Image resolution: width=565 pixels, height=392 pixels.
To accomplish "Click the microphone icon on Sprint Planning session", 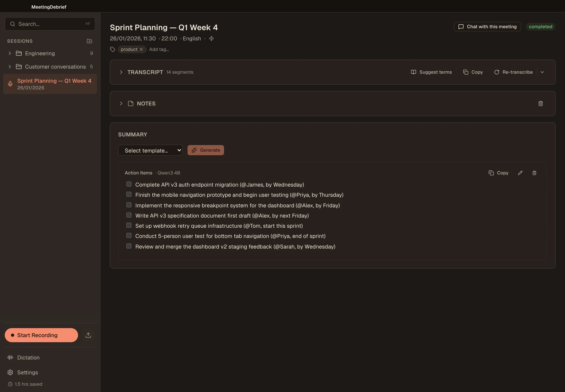I will pos(10,84).
